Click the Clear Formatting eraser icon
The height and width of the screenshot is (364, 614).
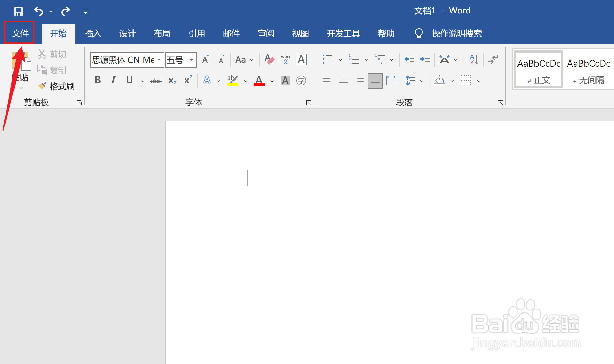[269, 59]
